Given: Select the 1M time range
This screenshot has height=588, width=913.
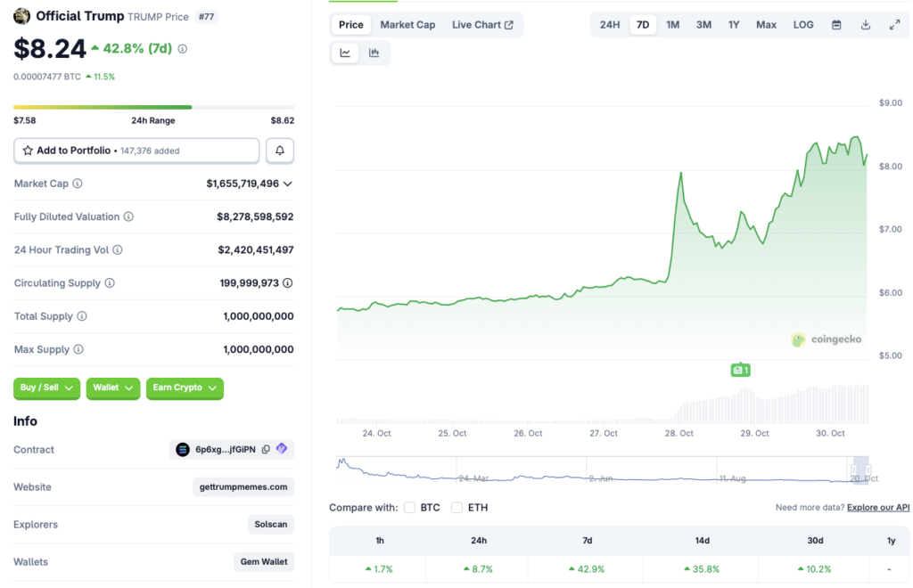Looking at the screenshot, I should 672,25.
